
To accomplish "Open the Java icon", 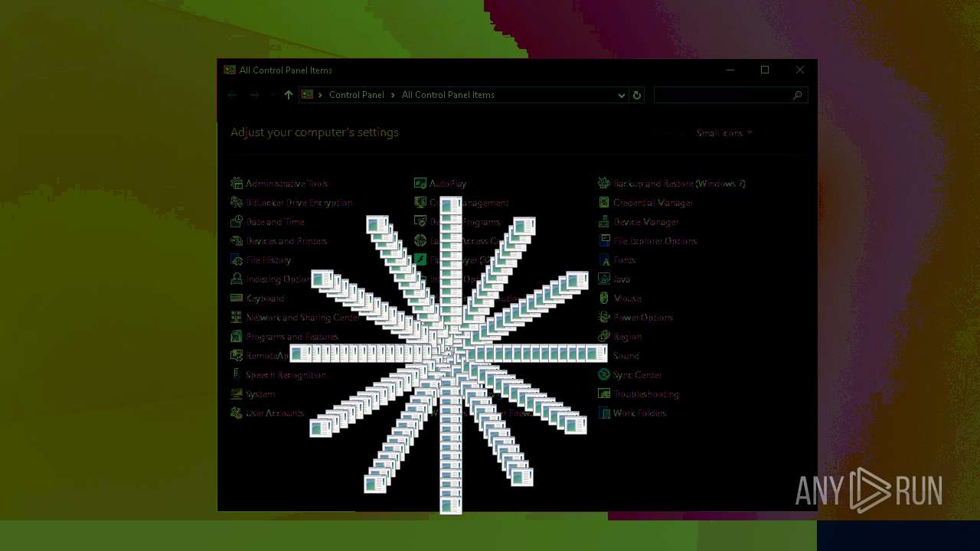I will pos(604,279).
